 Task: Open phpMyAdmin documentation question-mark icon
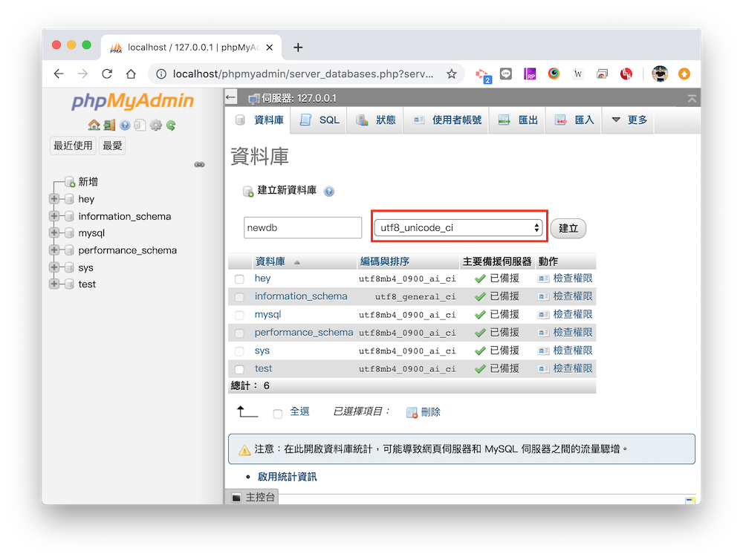coord(125,125)
